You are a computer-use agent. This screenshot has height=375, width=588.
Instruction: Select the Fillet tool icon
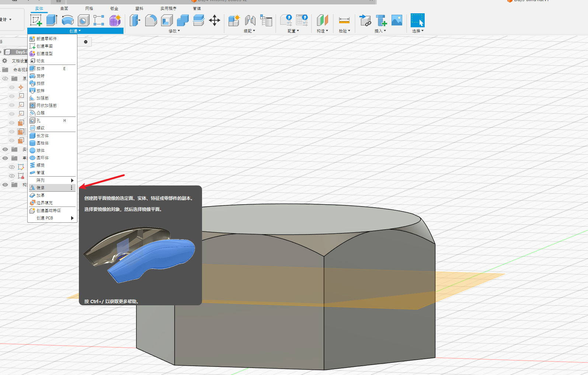point(151,20)
